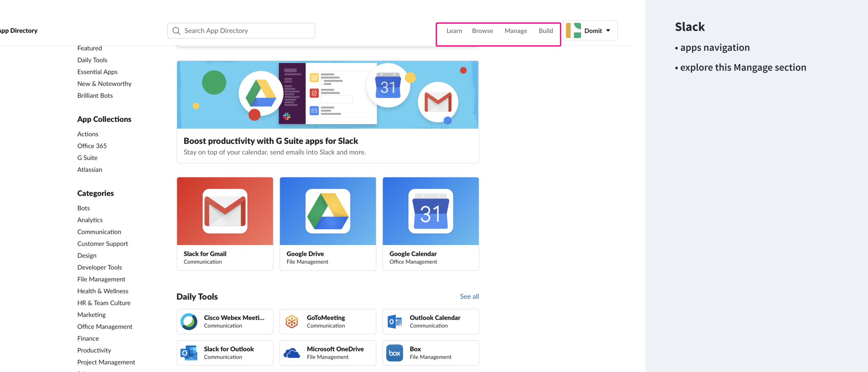This screenshot has height=372, width=868.
Task: Open the Google Drive card title
Action: 305,253
